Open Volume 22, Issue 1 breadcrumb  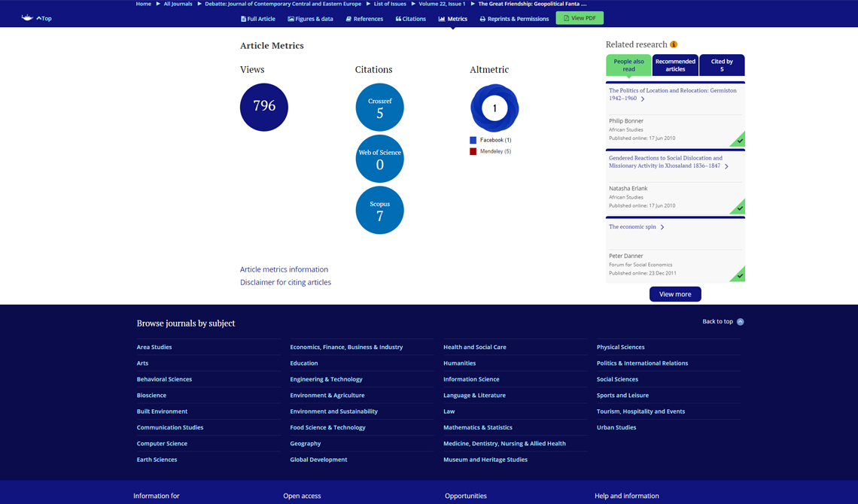pos(442,4)
